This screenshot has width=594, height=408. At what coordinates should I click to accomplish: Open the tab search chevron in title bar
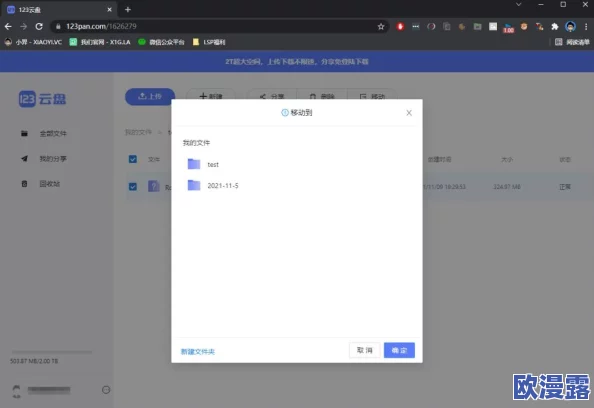click(519, 5)
